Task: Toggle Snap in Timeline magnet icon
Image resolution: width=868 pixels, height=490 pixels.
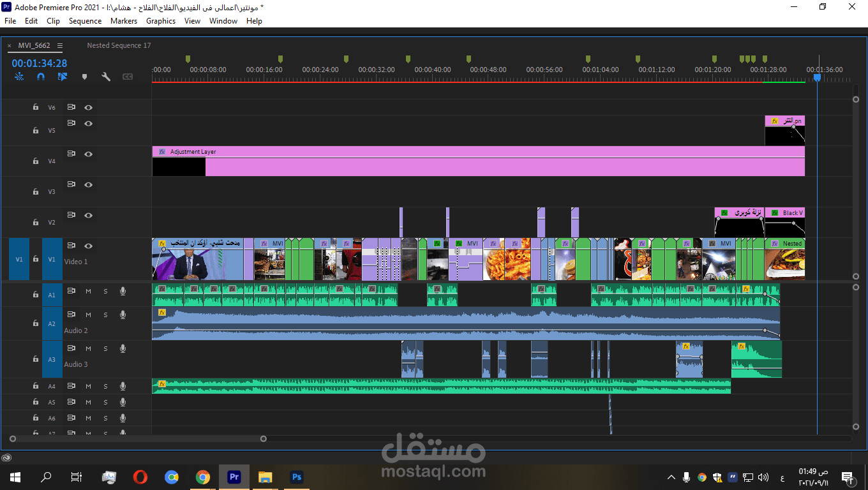Action: (x=41, y=77)
